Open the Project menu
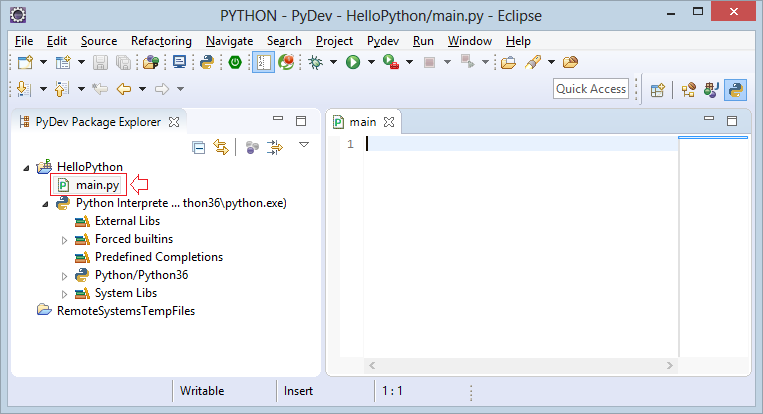The image size is (763, 414). coord(334,41)
